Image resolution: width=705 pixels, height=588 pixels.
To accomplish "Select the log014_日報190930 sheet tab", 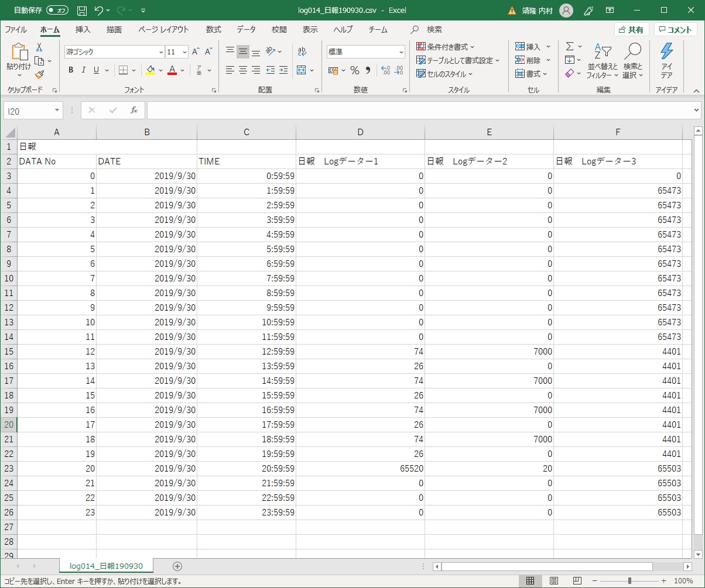I will (107, 566).
